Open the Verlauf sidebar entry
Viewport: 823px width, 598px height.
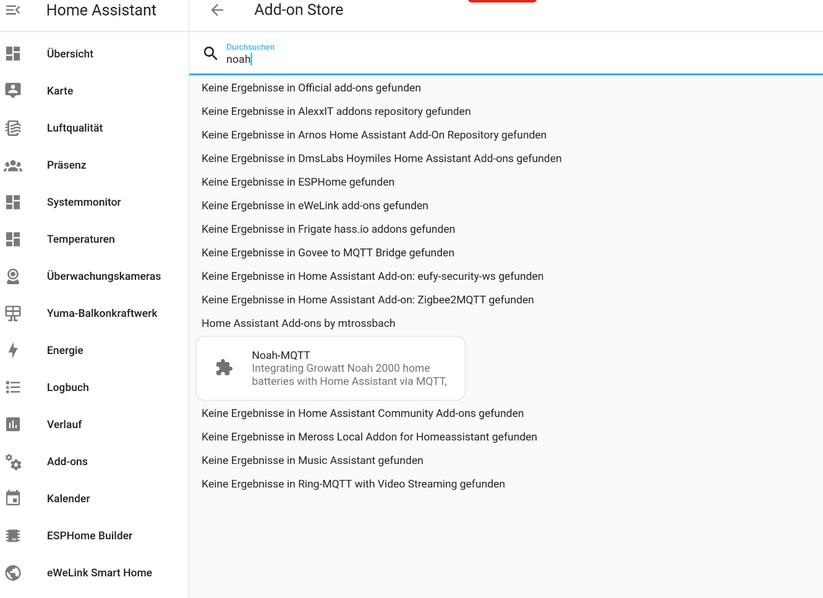(x=64, y=424)
